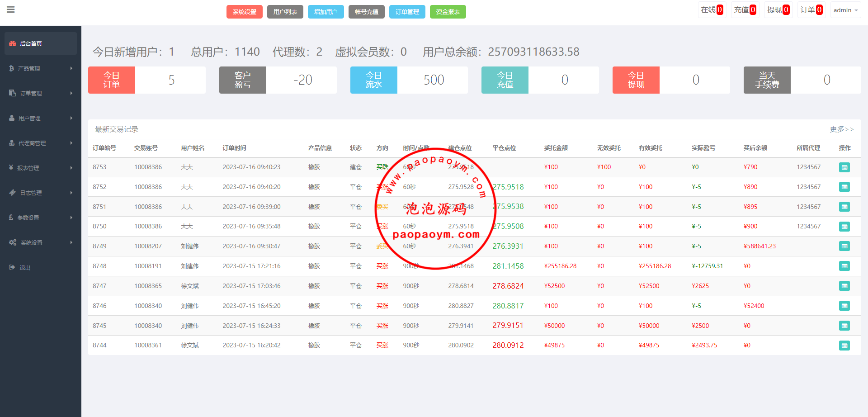
Task: Click the action icon for order 8751
Action: pos(844,207)
